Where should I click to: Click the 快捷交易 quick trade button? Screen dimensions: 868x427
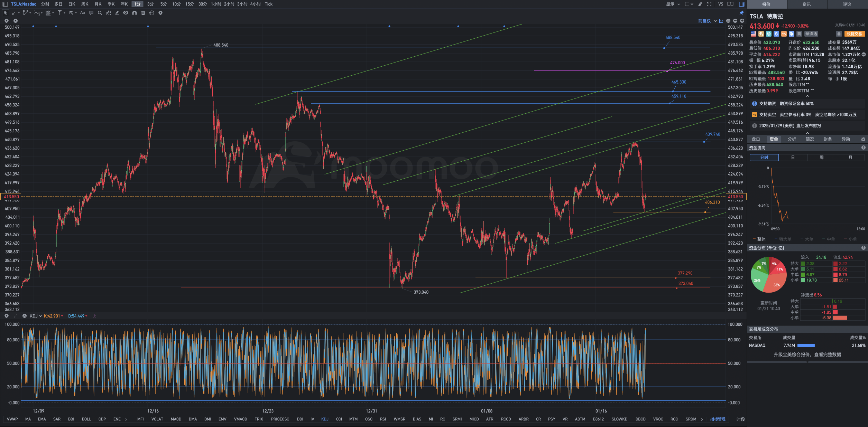855,34
